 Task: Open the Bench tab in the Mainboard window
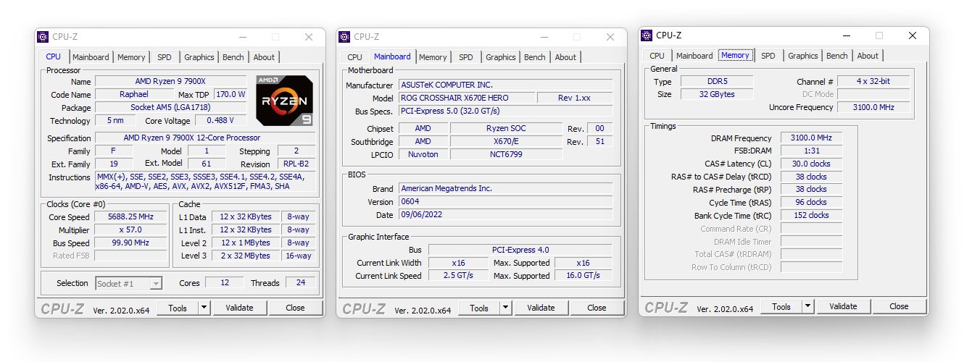click(x=535, y=57)
